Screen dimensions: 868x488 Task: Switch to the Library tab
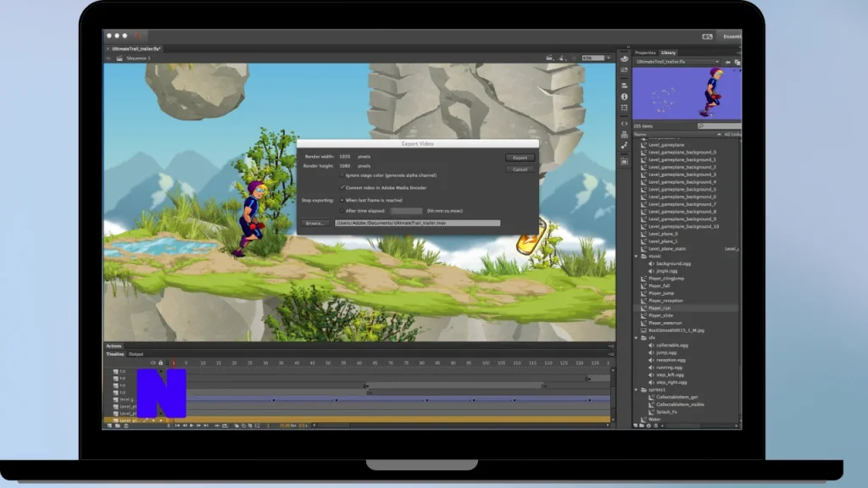[668, 53]
